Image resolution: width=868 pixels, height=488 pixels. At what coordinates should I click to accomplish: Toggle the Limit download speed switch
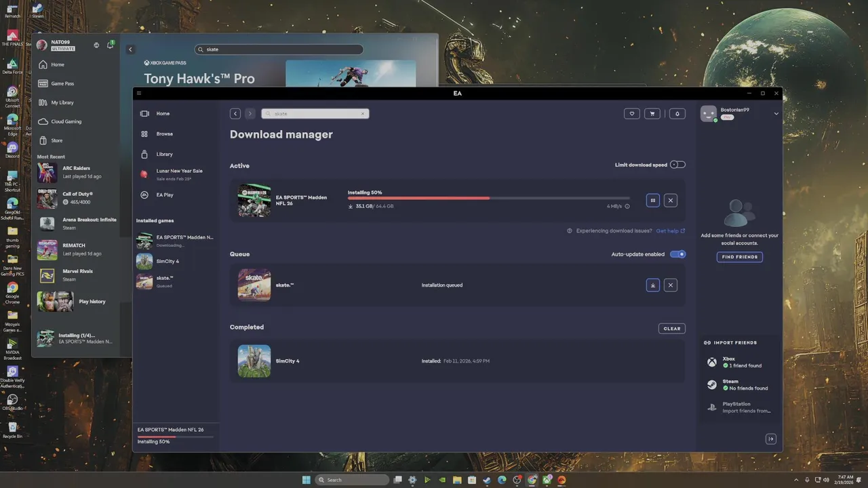pyautogui.click(x=677, y=165)
